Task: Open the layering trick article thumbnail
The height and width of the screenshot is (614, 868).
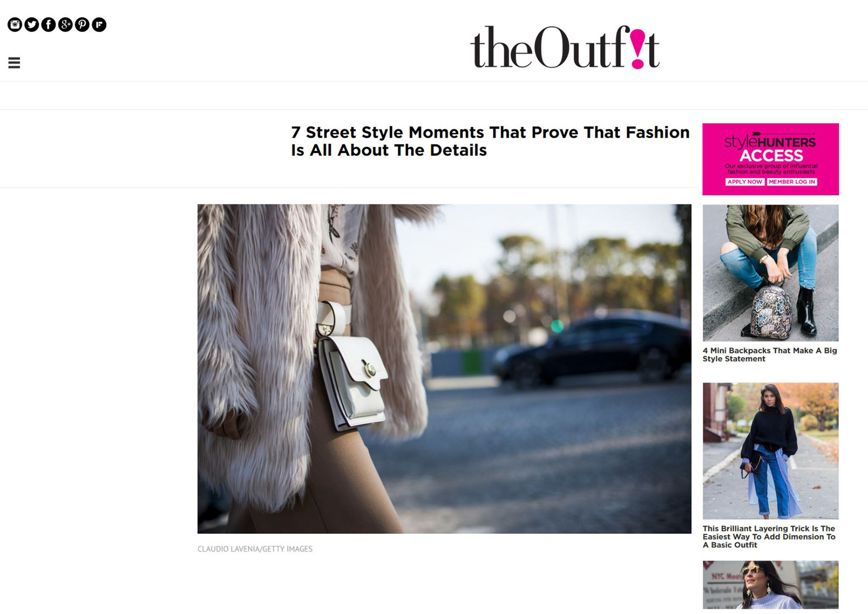Action: point(770,451)
